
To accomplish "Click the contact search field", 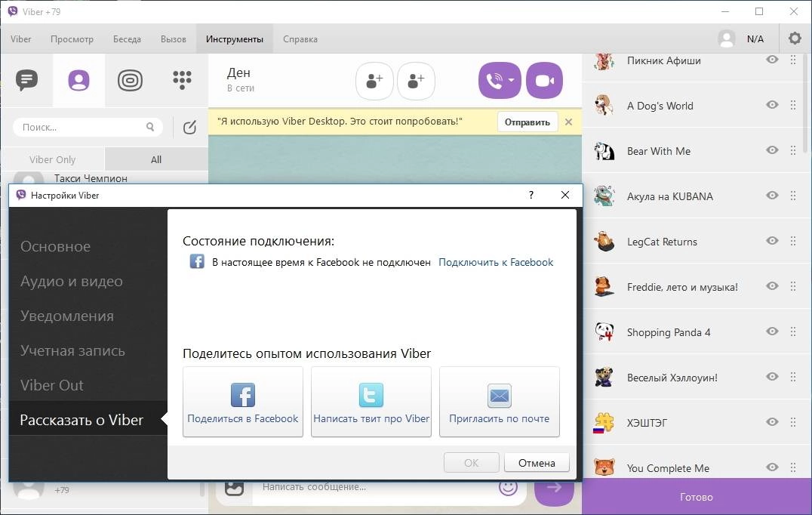I will click(88, 127).
